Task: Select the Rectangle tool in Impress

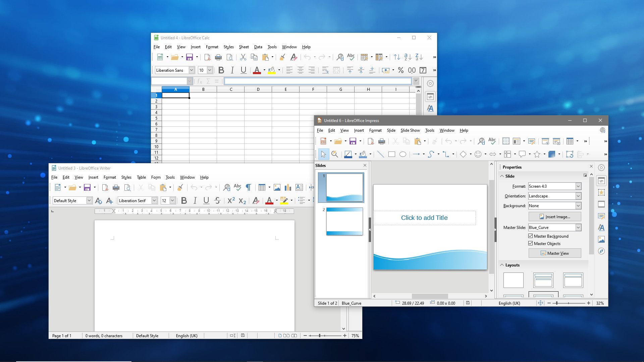Action: click(391, 154)
